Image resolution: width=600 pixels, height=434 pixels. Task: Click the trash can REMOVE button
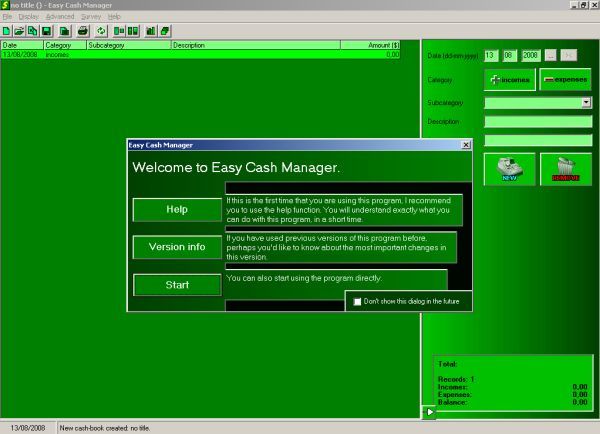[566, 169]
